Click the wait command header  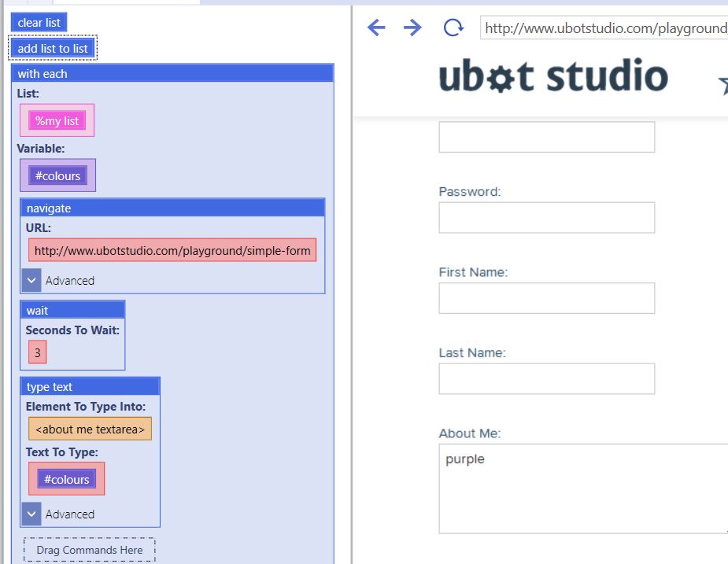72,311
